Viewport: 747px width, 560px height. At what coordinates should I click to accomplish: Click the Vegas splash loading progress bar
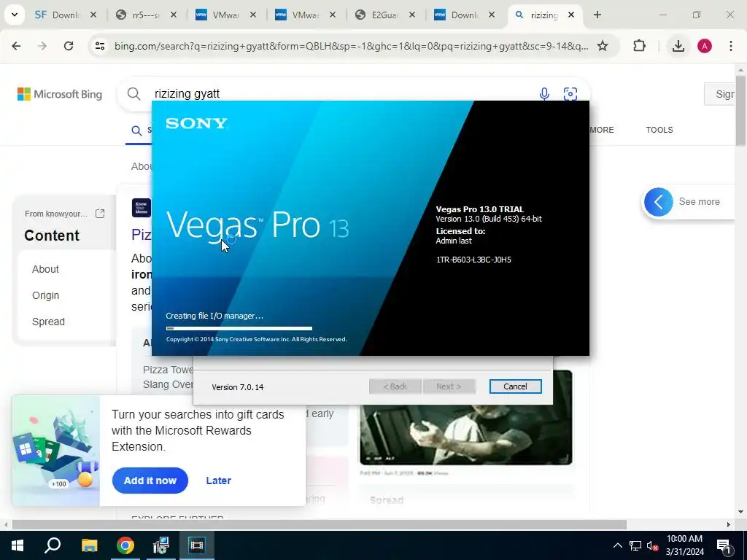239,328
